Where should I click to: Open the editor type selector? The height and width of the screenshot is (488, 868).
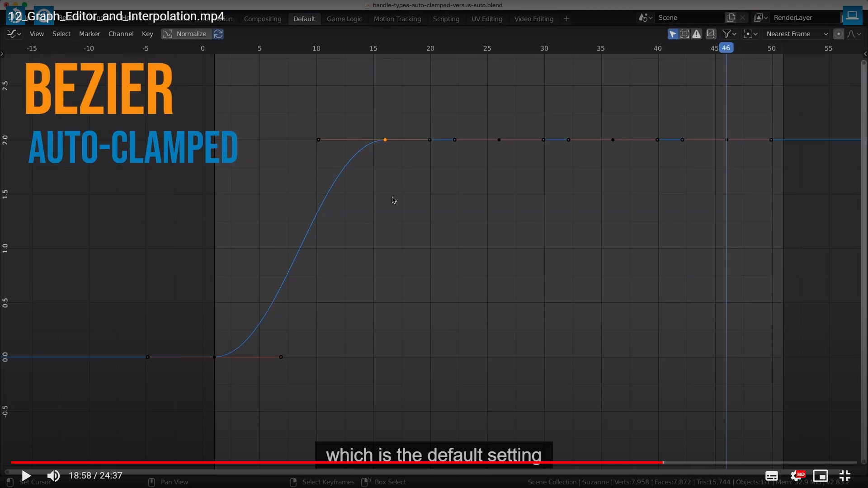point(14,34)
